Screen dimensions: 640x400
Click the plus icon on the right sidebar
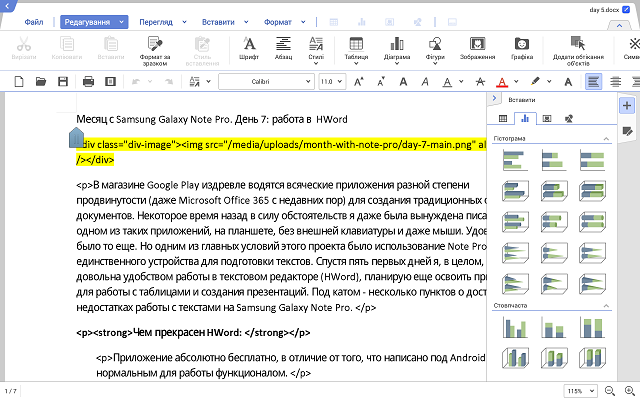(627, 105)
